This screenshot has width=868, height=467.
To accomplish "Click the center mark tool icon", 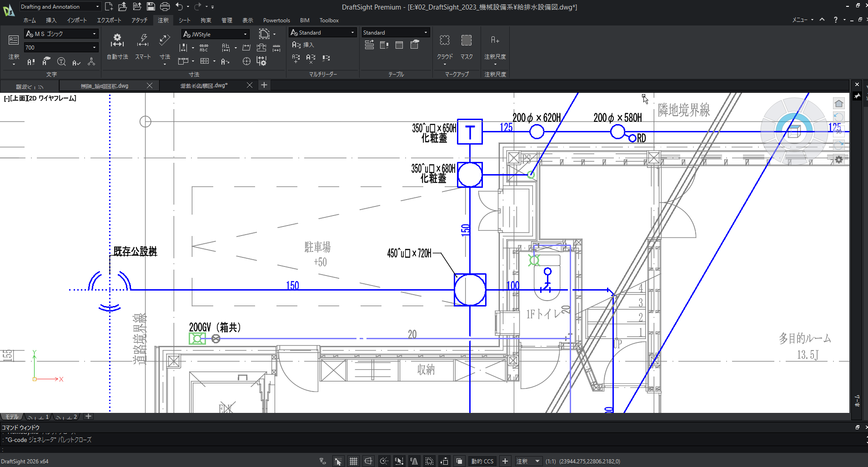I will pyautogui.click(x=246, y=61).
